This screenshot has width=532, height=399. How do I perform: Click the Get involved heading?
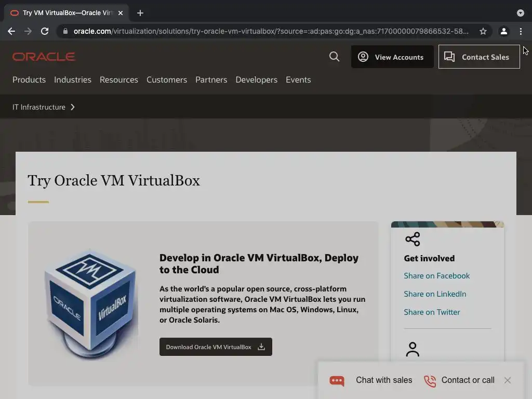pyautogui.click(x=429, y=258)
